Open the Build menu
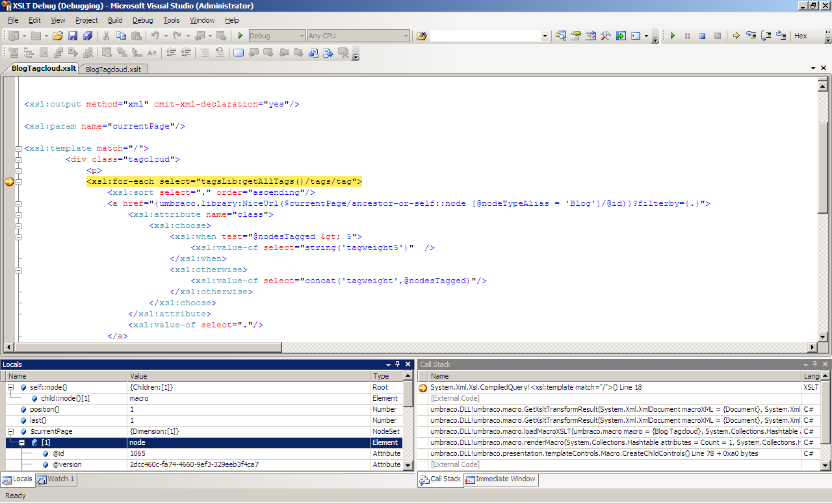 [115, 20]
